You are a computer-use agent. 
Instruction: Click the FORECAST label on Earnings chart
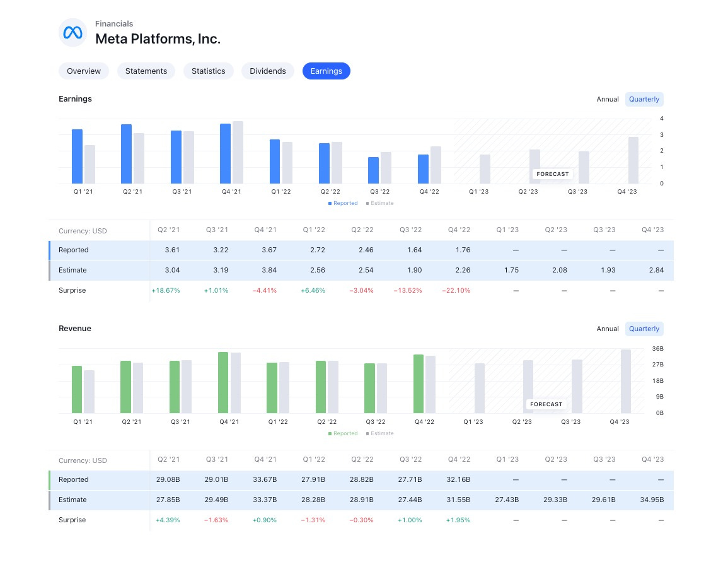[553, 174]
